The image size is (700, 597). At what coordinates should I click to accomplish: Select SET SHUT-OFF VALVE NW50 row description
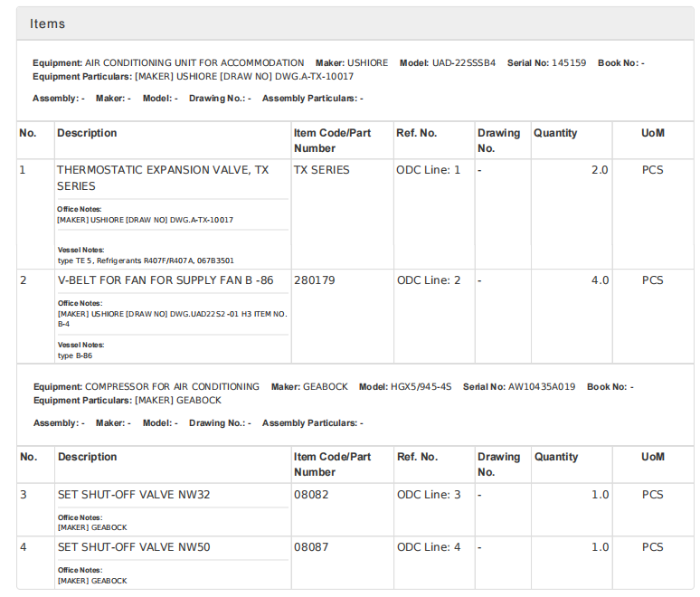point(134,547)
